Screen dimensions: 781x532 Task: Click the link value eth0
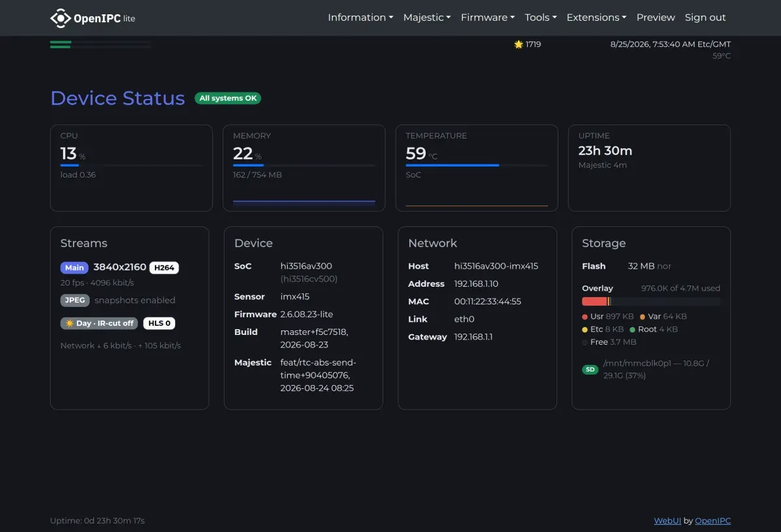click(x=465, y=319)
